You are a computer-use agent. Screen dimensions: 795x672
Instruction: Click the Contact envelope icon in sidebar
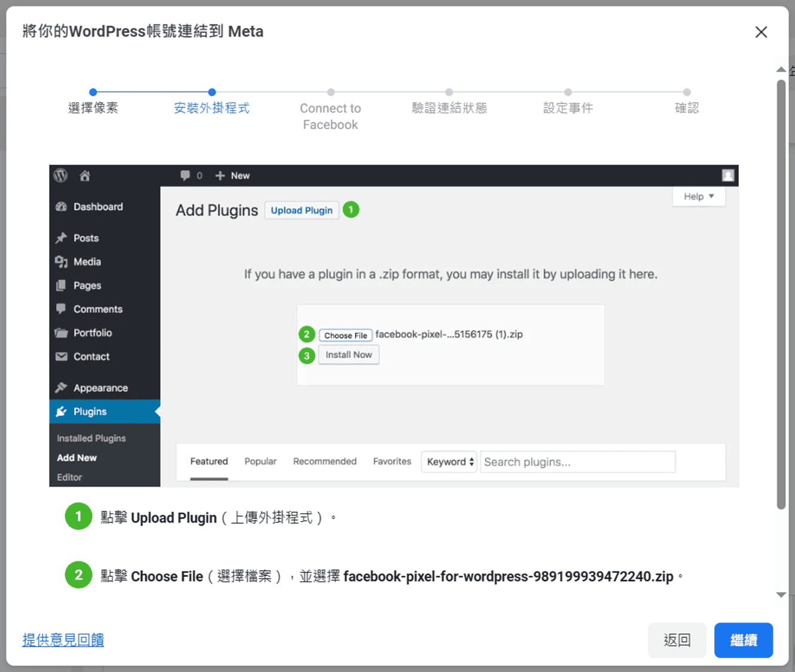coord(61,357)
